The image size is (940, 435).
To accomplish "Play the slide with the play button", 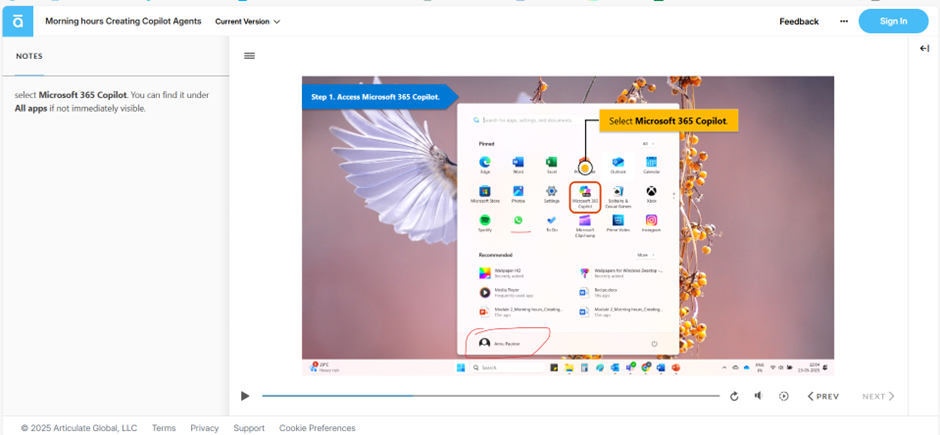I will (245, 396).
